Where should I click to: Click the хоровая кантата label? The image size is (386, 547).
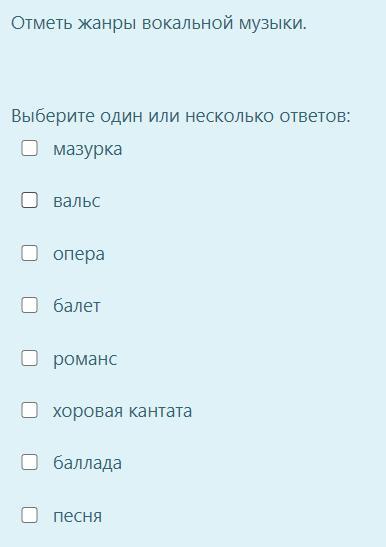click(123, 411)
